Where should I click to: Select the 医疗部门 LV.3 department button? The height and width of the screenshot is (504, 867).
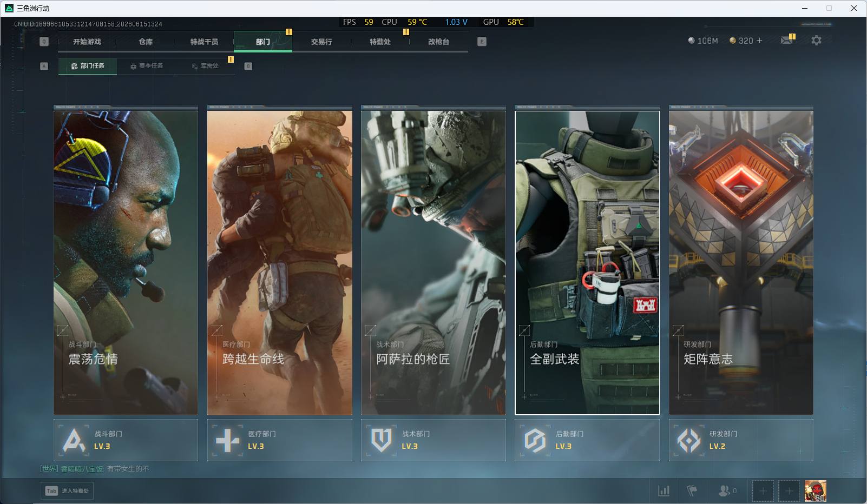point(280,440)
